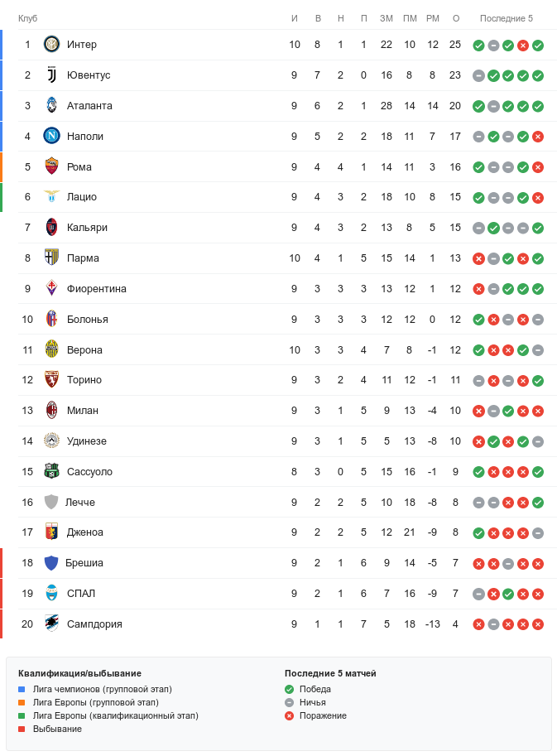557x756 pixels.
Task: Open the Кальяри team page
Action: click(87, 228)
